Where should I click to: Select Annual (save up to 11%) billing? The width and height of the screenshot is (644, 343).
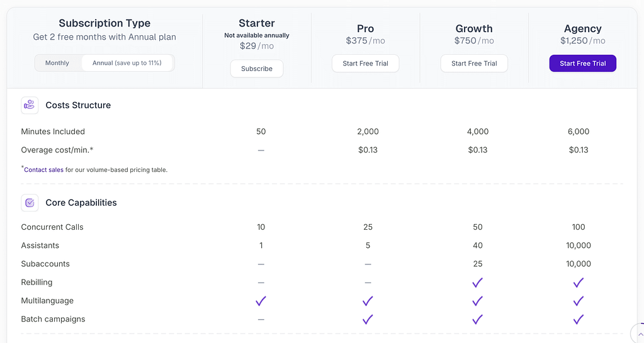pyautogui.click(x=127, y=63)
